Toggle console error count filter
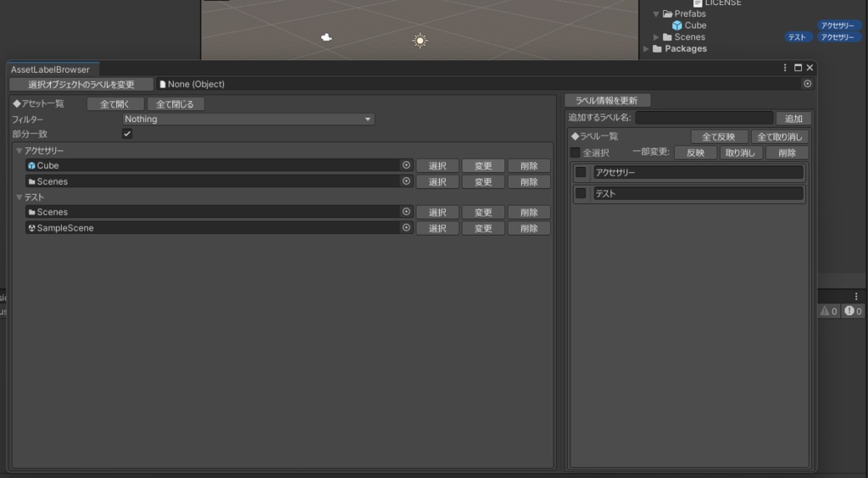Image resolution: width=868 pixels, height=478 pixels. 853,312
